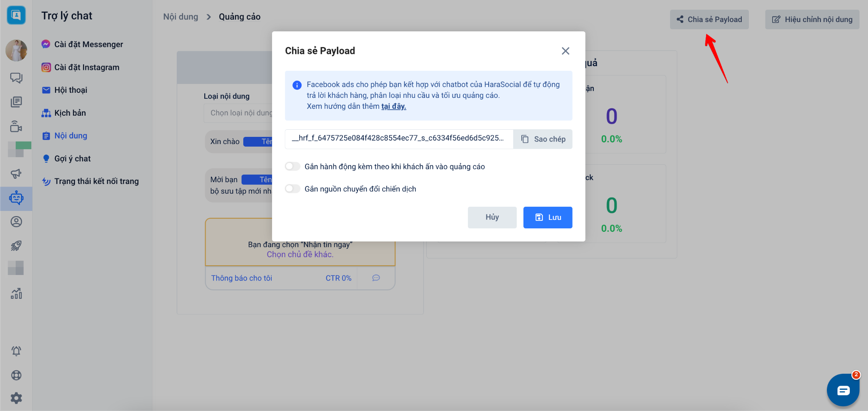Open the notifications bell icon
The width and height of the screenshot is (868, 411).
[16, 351]
